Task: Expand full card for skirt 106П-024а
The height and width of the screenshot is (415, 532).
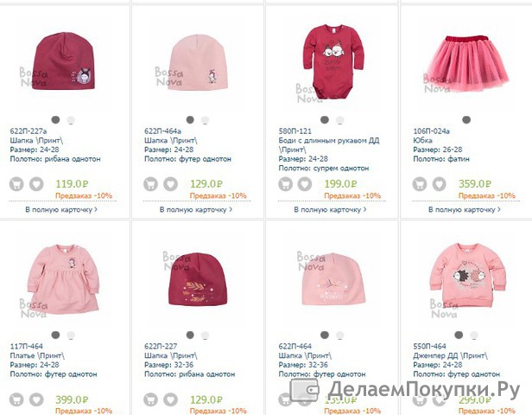Action: point(465,209)
